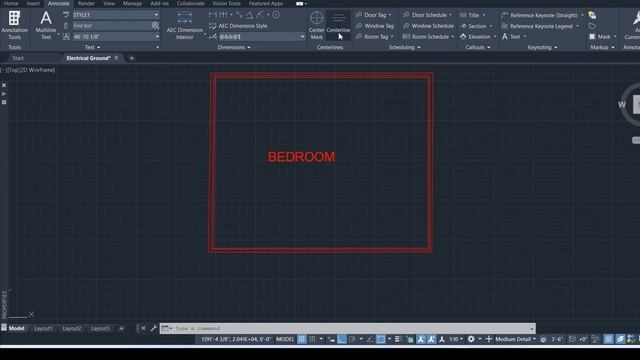
Task: Toggle snap mode in status bar
Action: [312, 339]
